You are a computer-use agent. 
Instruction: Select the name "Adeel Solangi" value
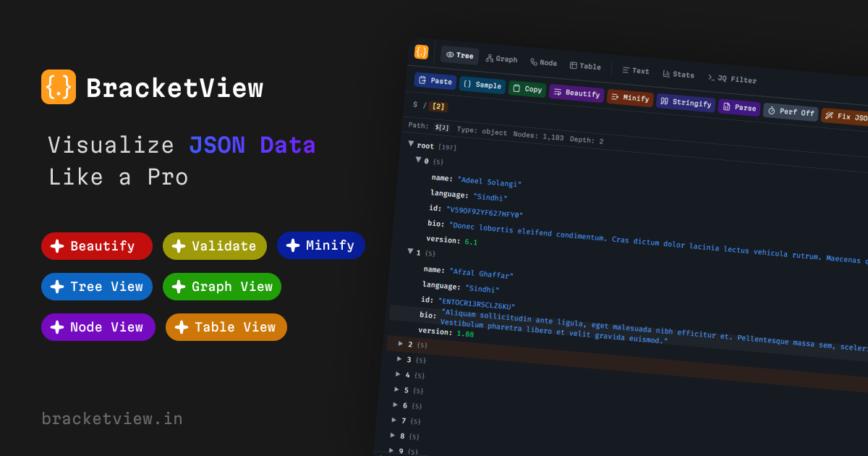pos(490,182)
